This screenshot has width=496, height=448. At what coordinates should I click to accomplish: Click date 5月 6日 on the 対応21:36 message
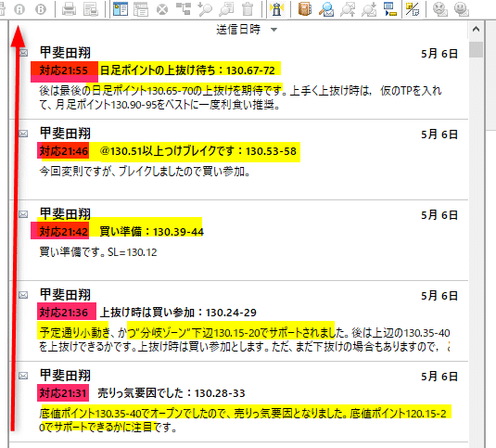tap(439, 296)
